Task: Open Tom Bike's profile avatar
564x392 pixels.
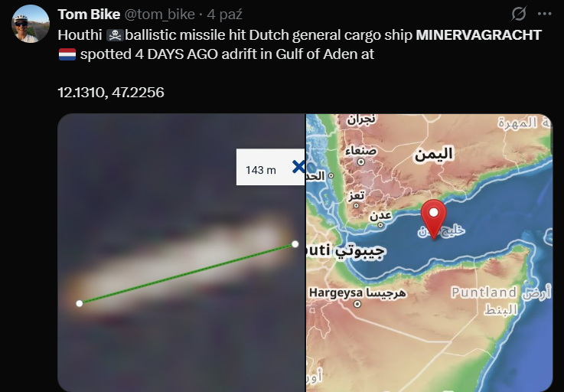Action: 31,24
